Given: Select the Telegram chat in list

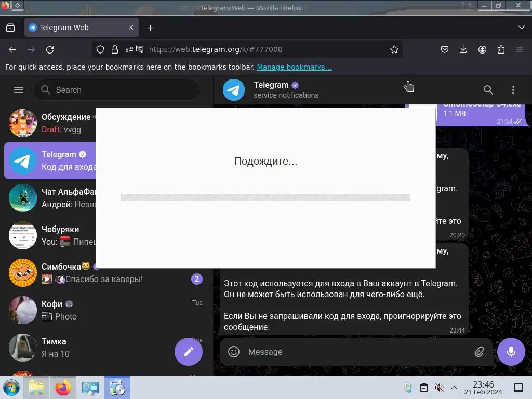Looking at the screenshot, I should (x=50, y=161).
